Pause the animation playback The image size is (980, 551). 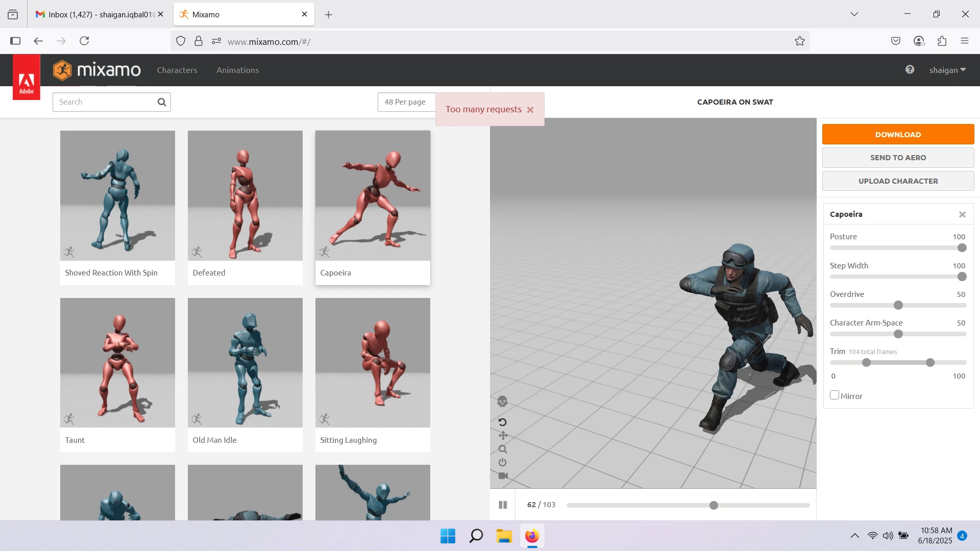click(x=503, y=505)
